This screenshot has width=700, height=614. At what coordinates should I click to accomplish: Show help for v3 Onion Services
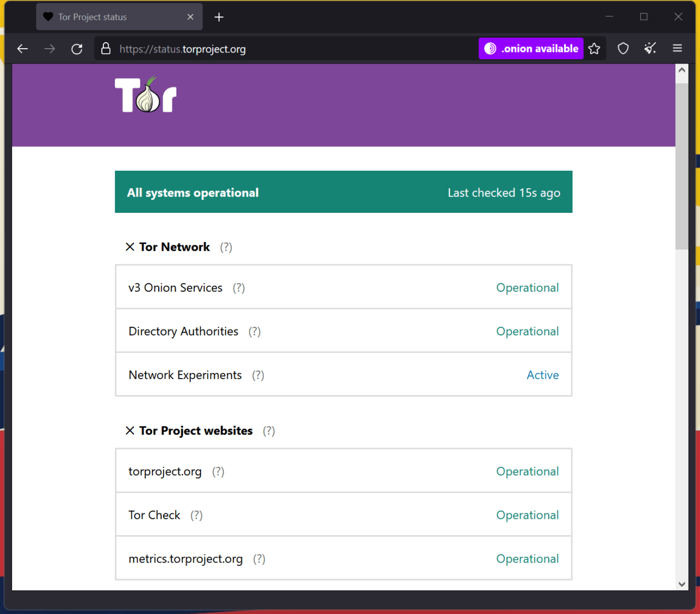238,288
